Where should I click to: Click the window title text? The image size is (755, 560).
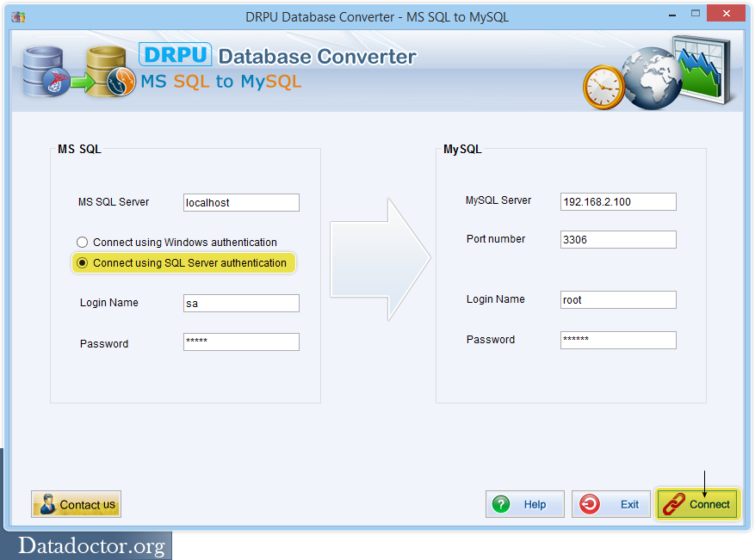377,17
